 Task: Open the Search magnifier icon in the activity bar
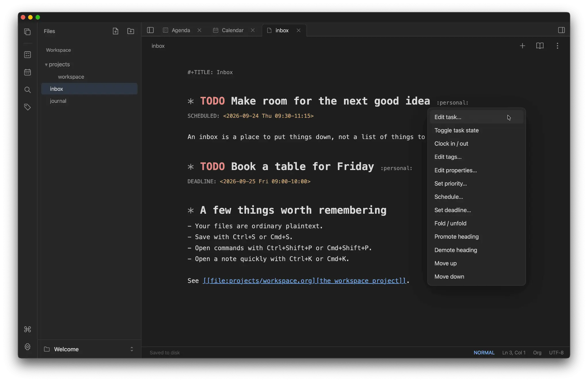pyautogui.click(x=28, y=90)
